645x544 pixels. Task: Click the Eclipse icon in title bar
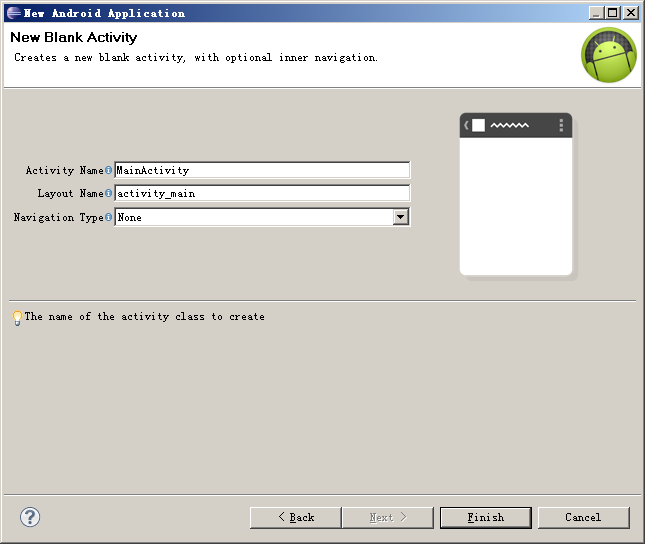pyautogui.click(x=14, y=13)
